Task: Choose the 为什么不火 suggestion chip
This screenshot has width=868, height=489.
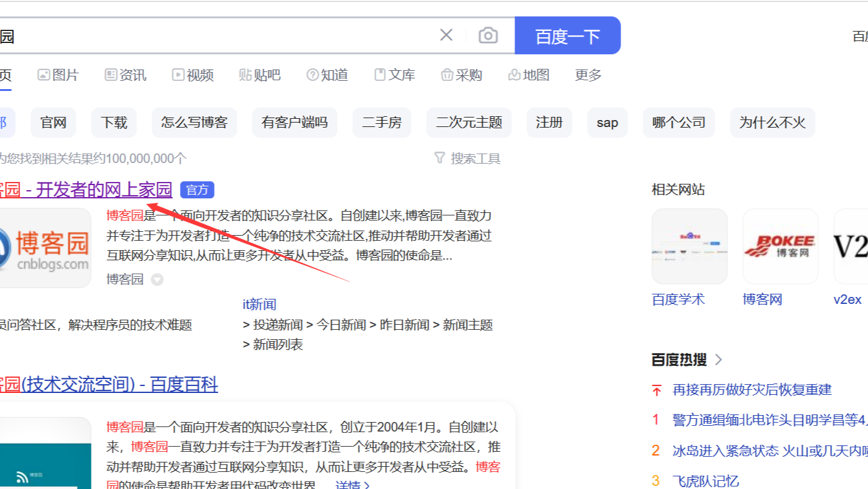Action: pos(773,123)
